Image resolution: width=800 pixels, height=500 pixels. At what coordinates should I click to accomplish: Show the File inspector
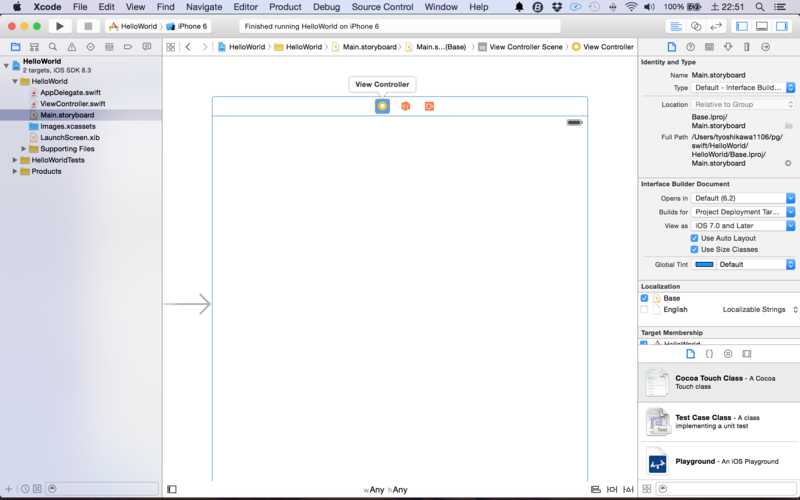click(672, 47)
